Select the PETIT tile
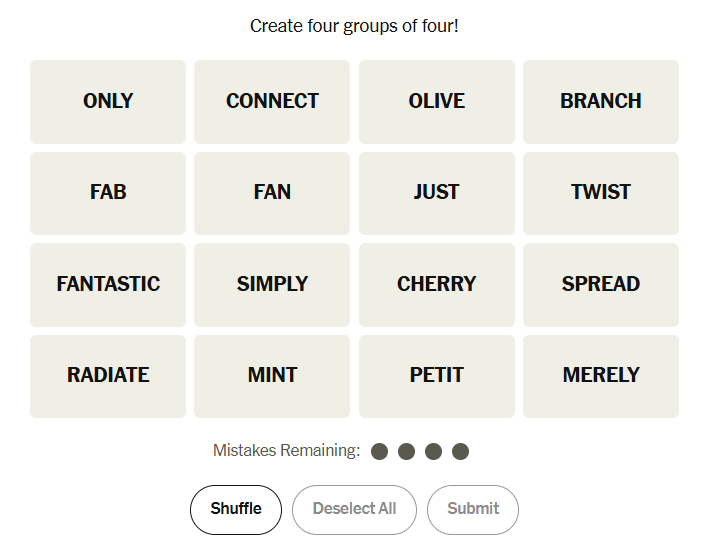 coord(437,375)
